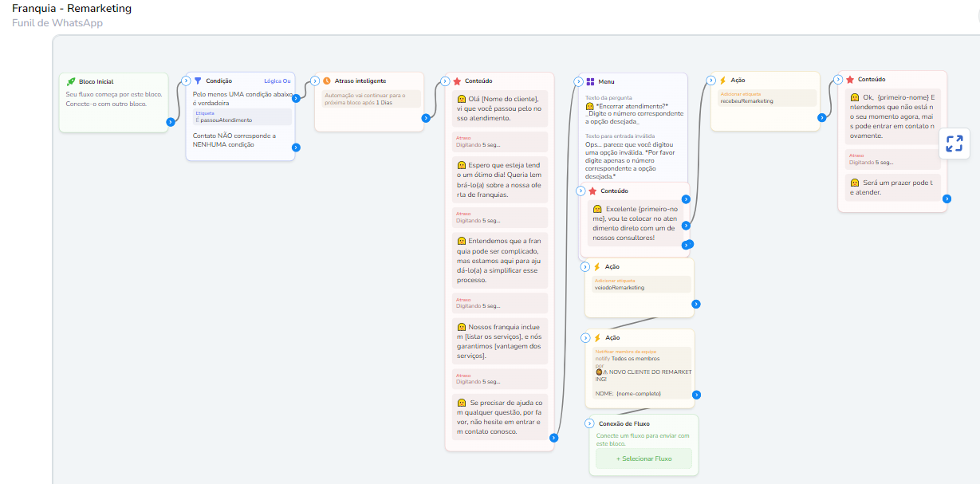Click the 'Franquia - Remarketing' flow title

(x=72, y=9)
